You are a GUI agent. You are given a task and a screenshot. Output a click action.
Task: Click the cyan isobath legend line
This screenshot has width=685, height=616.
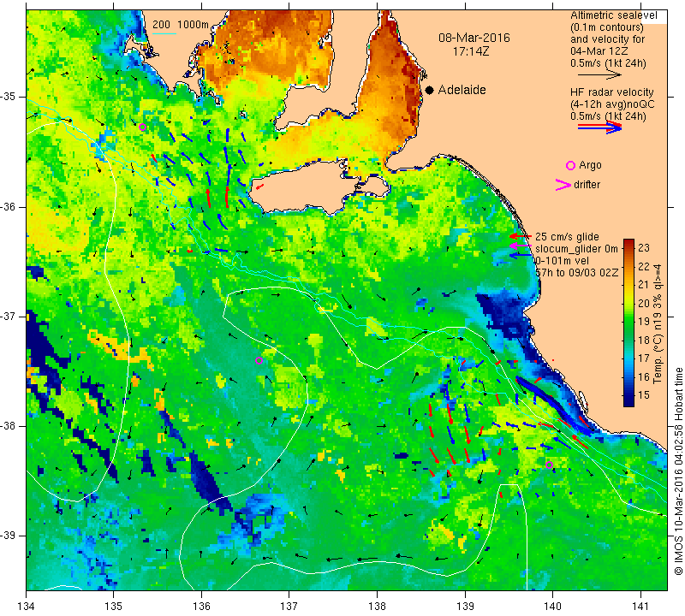(x=164, y=33)
